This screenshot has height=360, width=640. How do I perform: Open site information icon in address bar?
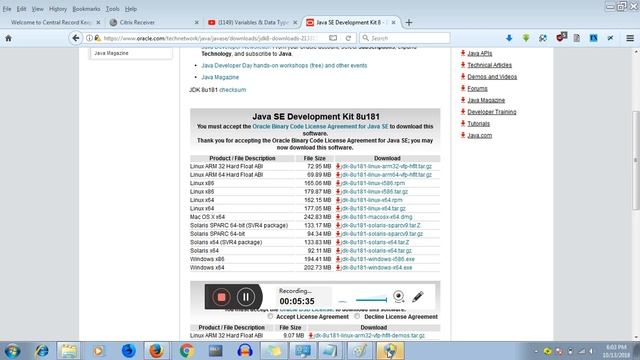tap(89, 38)
